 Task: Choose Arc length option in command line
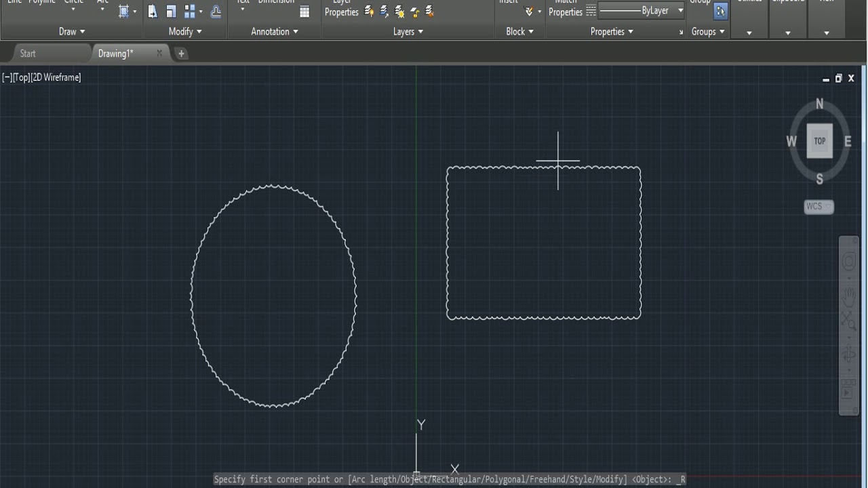(374, 479)
